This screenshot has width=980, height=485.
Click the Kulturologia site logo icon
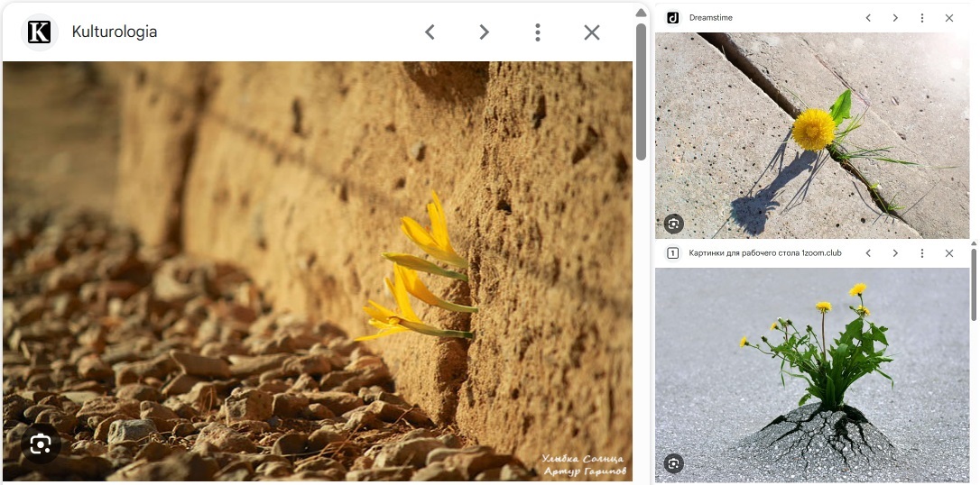tap(39, 32)
